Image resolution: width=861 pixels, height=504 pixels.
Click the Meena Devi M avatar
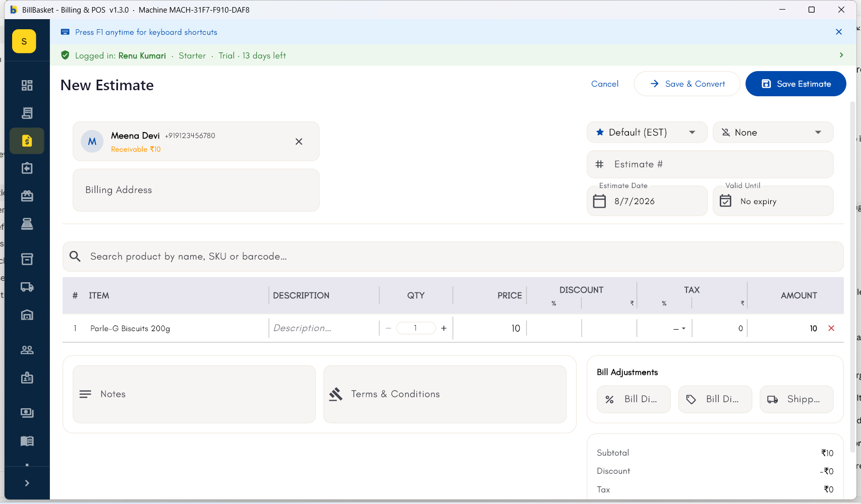[x=92, y=142]
